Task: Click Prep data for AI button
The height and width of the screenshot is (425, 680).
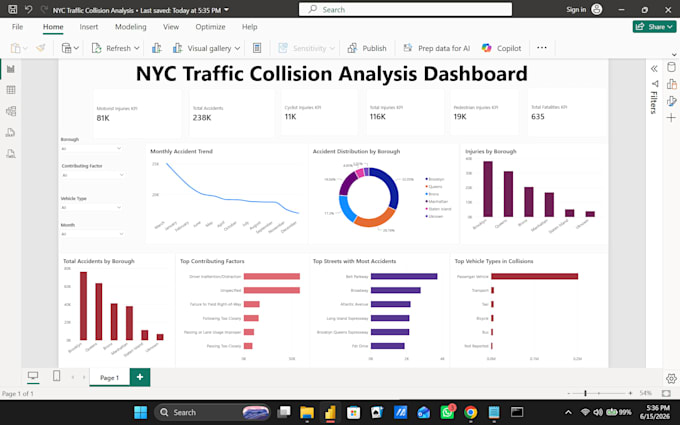Action: [437, 48]
